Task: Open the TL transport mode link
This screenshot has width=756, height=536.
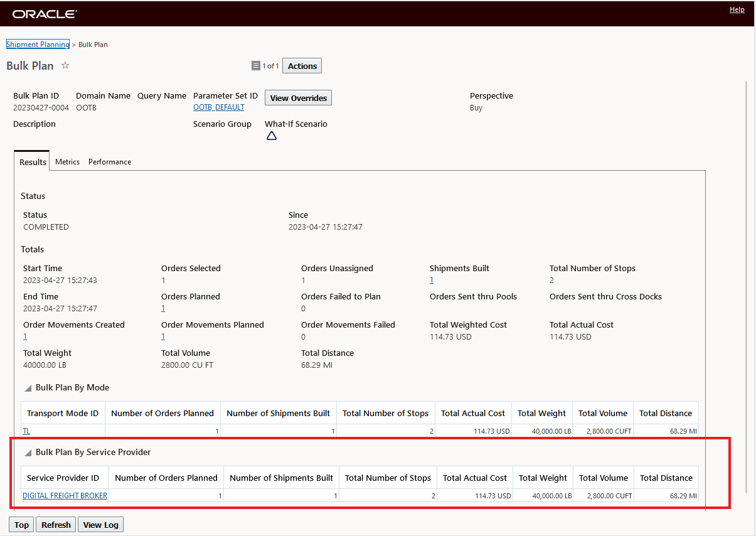Action: point(26,431)
